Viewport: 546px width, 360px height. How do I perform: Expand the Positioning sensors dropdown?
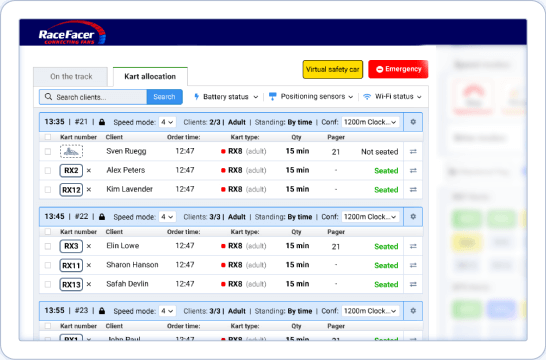point(311,96)
